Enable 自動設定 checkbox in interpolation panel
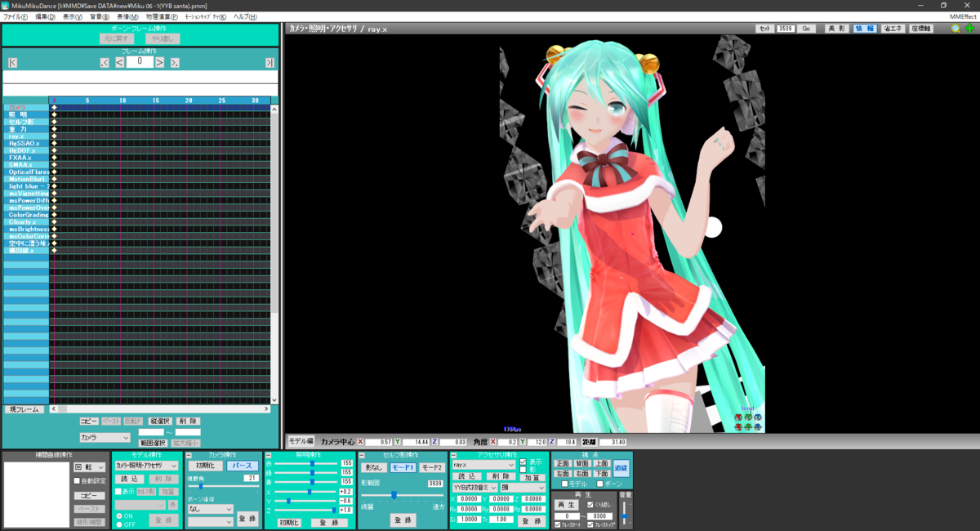980x531 pixels. 77,481
